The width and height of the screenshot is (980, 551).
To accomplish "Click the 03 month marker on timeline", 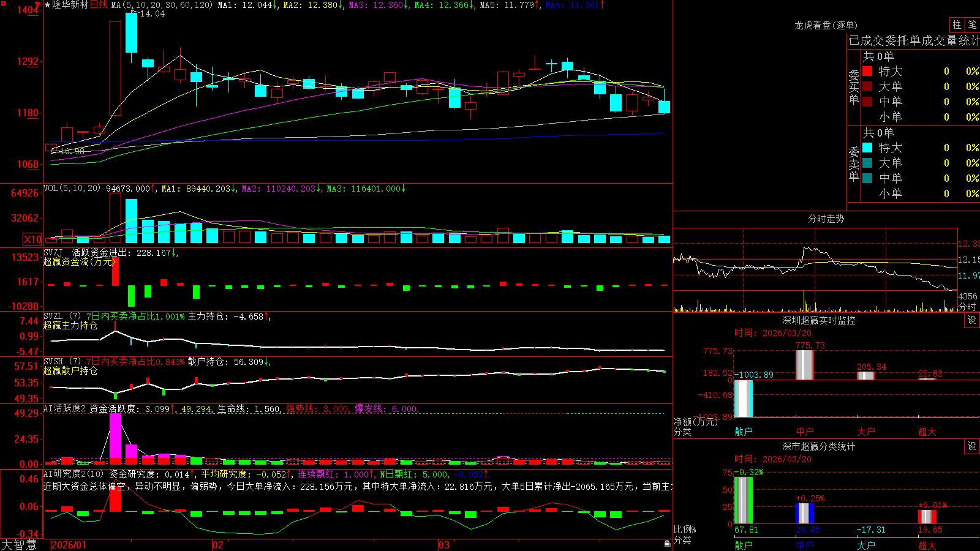I will 444,545.
